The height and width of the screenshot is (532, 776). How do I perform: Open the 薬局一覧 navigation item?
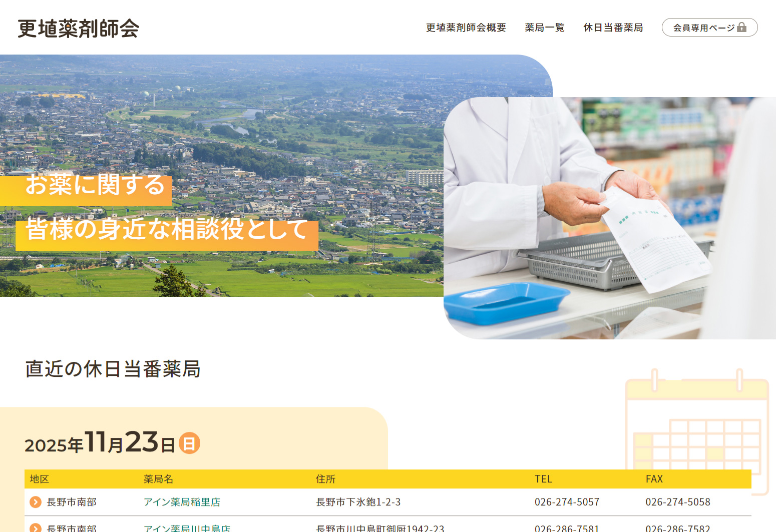[544, 28]
